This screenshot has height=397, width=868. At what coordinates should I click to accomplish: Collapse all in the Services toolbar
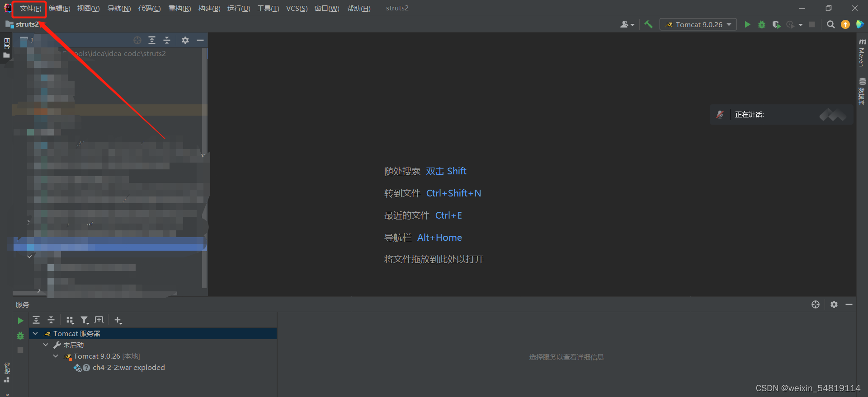point(51,320)
